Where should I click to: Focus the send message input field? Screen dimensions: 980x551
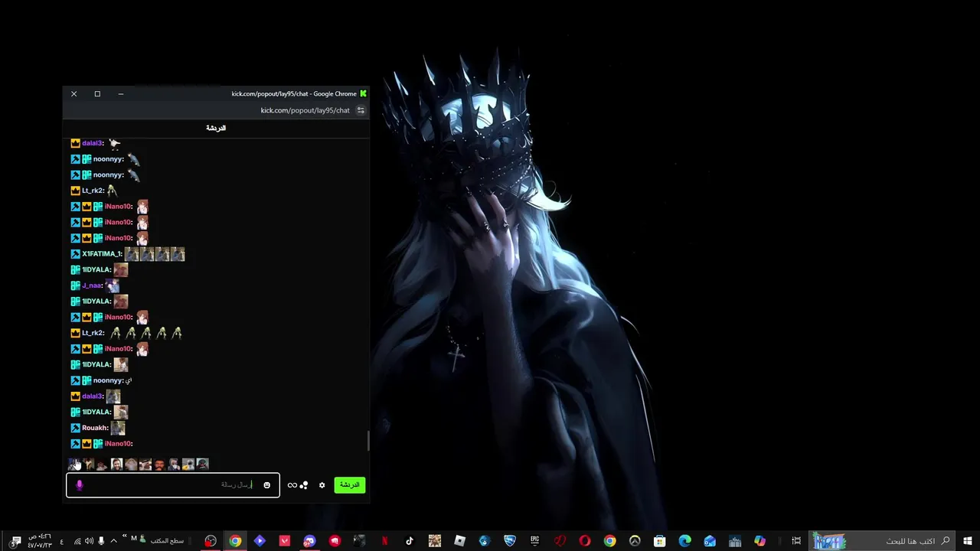[x=173, y=485]
